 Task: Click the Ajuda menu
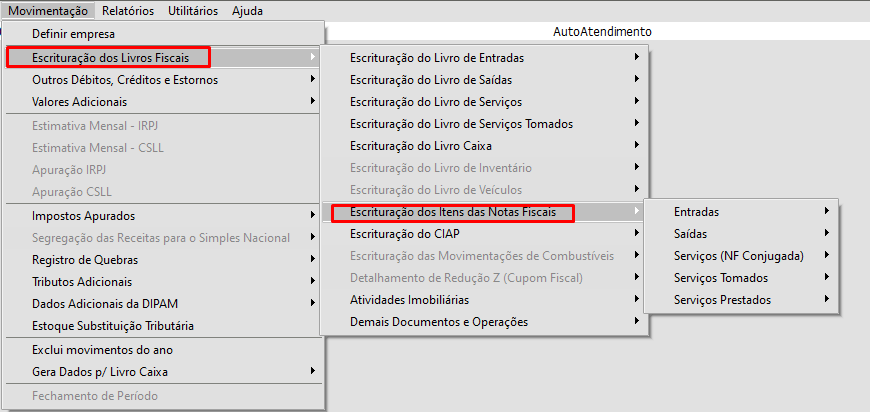click(x=247, y=11)
